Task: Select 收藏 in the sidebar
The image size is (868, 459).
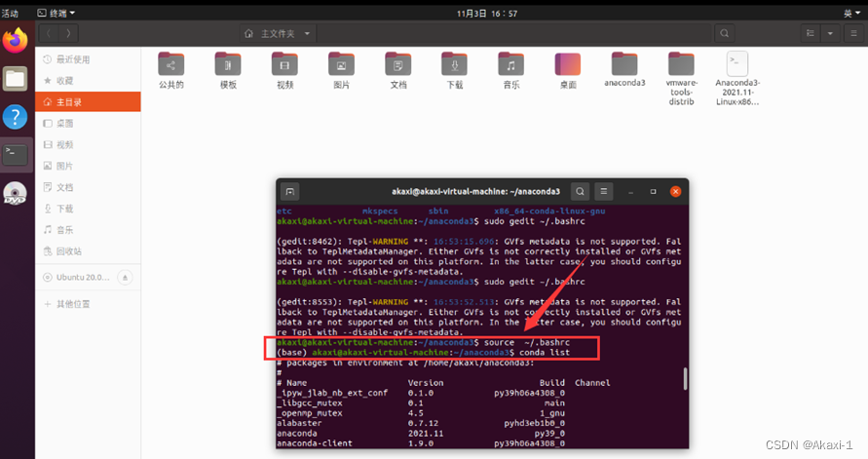Action: (88, 81)
